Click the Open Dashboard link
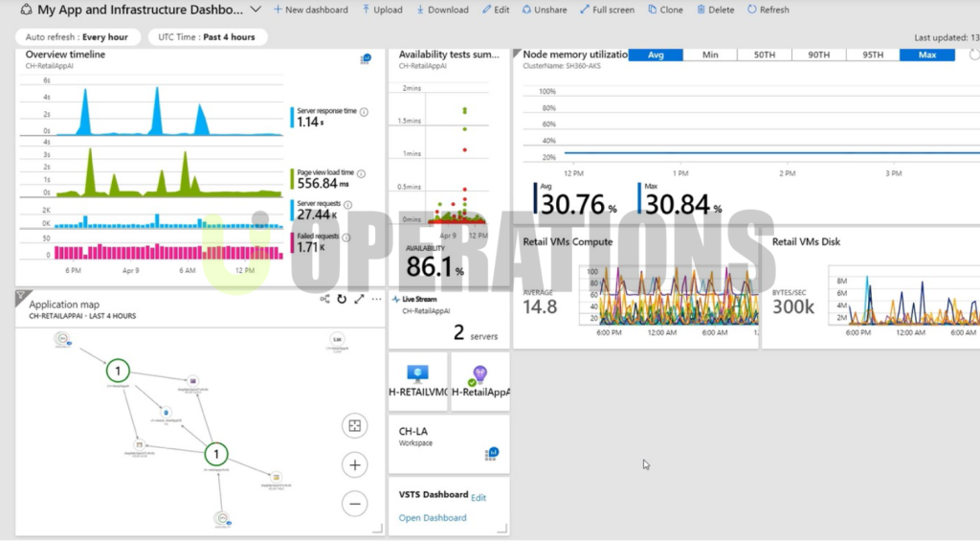The height and width of the screenshot is (542, 980). tap(433, 518)
